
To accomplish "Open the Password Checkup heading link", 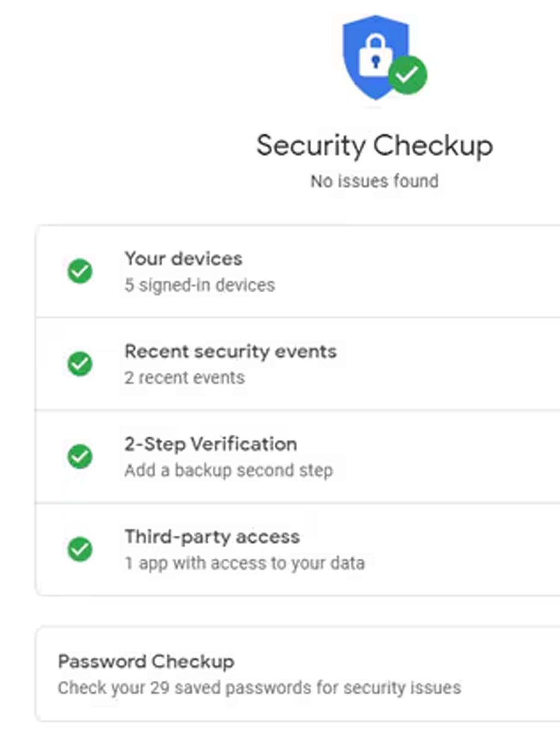I will pyautogui.click(x=146, y=661).
